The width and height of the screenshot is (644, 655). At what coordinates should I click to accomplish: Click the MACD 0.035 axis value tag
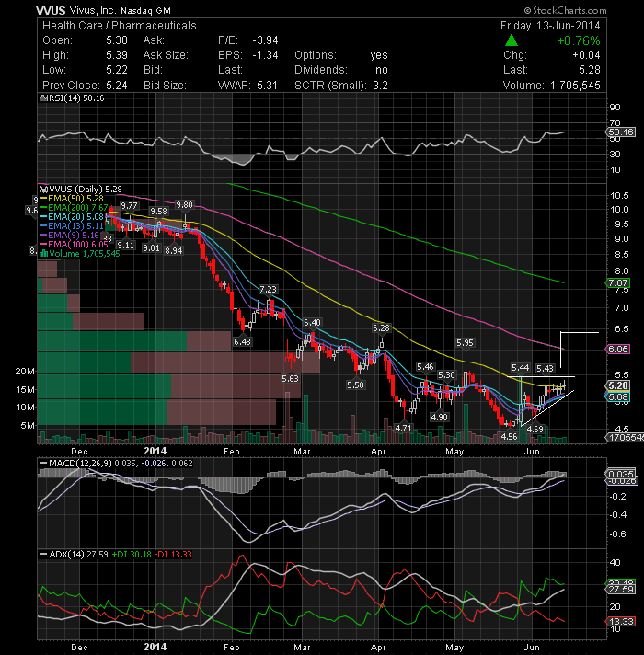621,474
